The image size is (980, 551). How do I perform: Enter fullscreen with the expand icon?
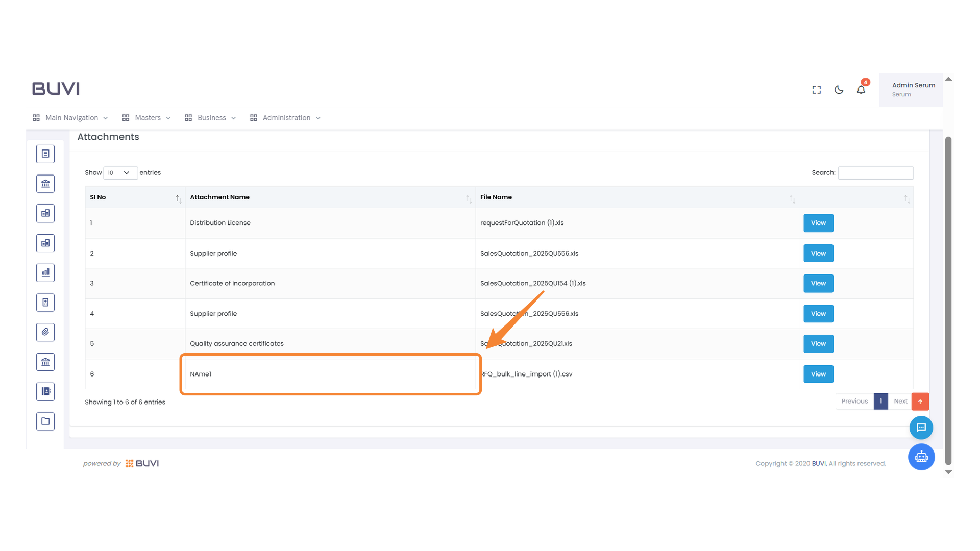pos(817,90)
